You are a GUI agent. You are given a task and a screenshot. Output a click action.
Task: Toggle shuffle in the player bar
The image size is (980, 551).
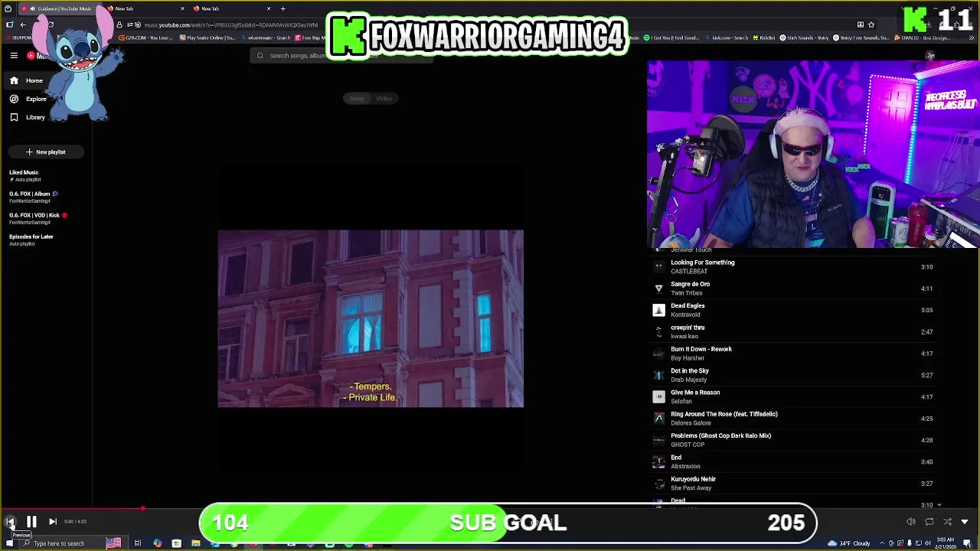pyautogui.click(x=947, y=522)
